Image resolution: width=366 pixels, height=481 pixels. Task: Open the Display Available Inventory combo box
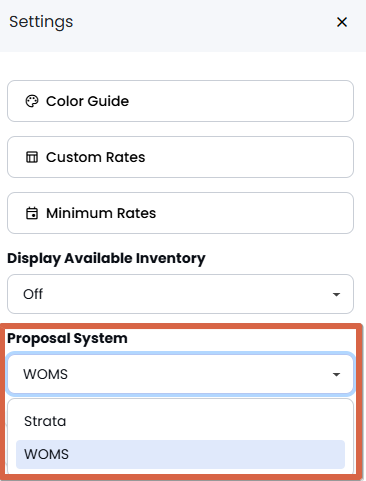(180, 294)
